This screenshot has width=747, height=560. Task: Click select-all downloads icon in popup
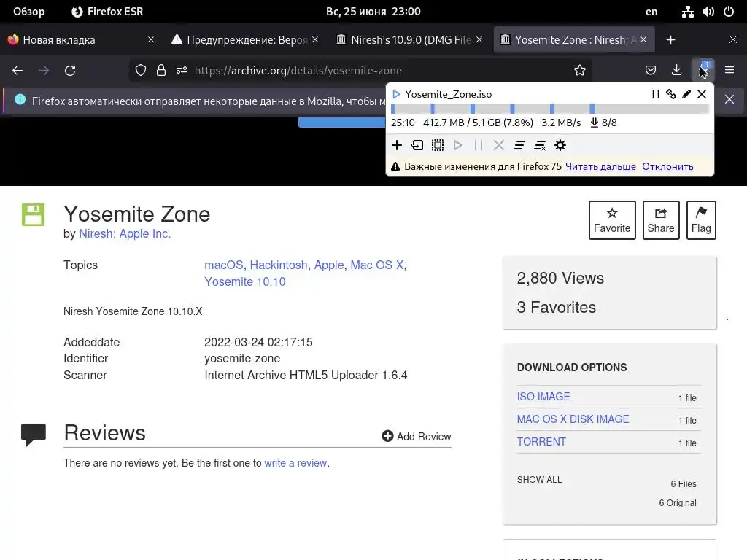tap(438, 145)
